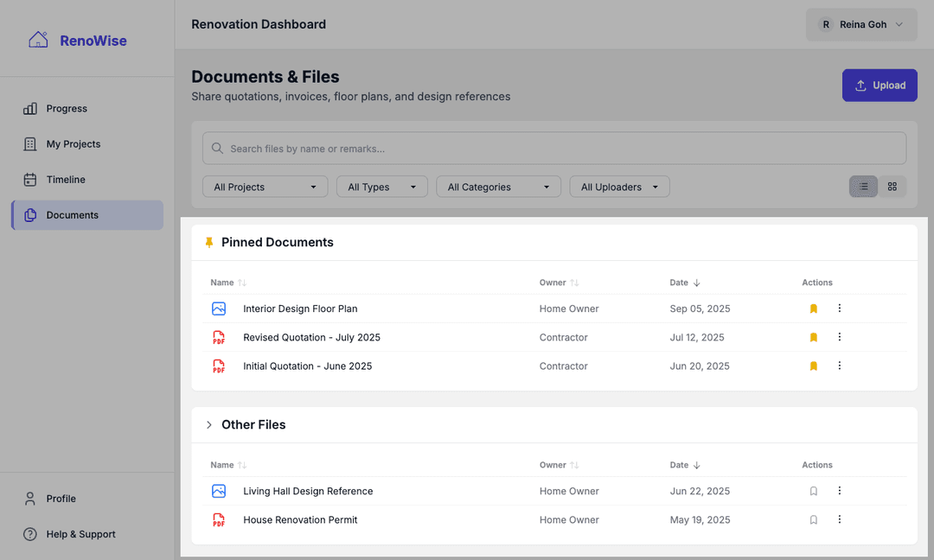934x560 pixels.
Task: Open the Reina Goh account menu
Action: [x=861, y=24]
